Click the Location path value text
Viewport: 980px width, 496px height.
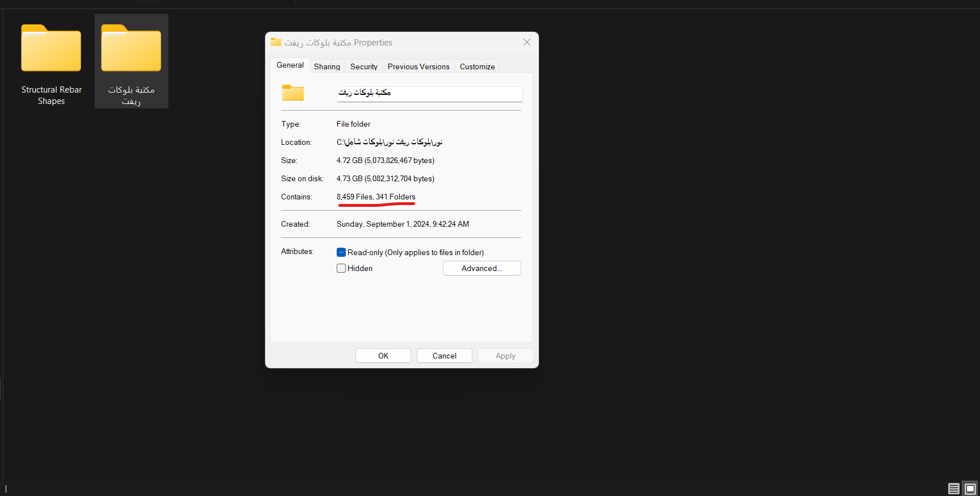(x=390, y=142)
